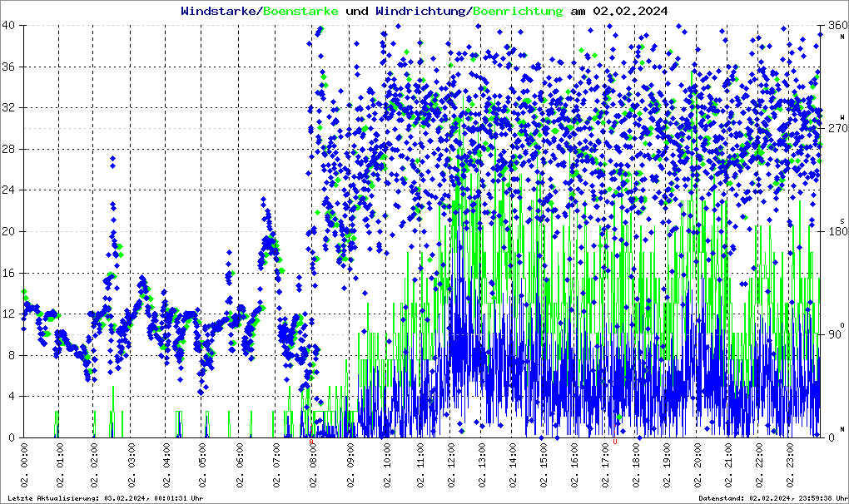Click the 18:00 time label on x-axis
Screen dimensions: 849x504
(637, 465)
